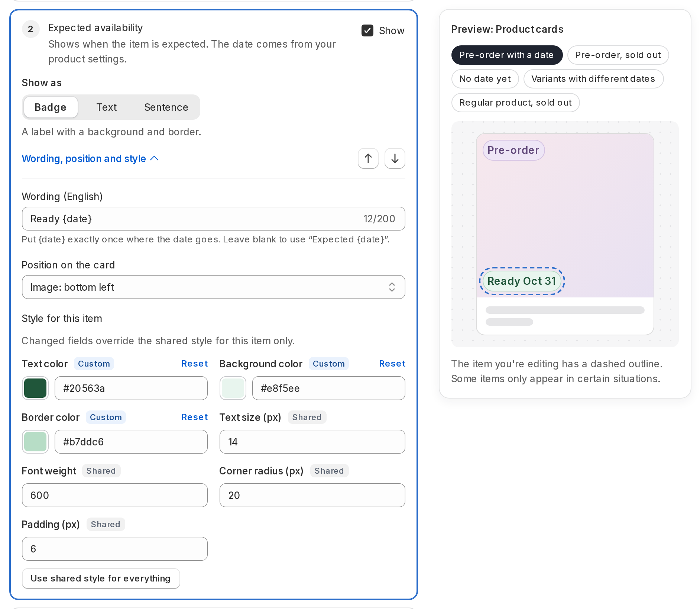This screenshot has width=700, height=609.
Task: Preview Regular product, sold out scenario
Action: (x=515, y=103)
